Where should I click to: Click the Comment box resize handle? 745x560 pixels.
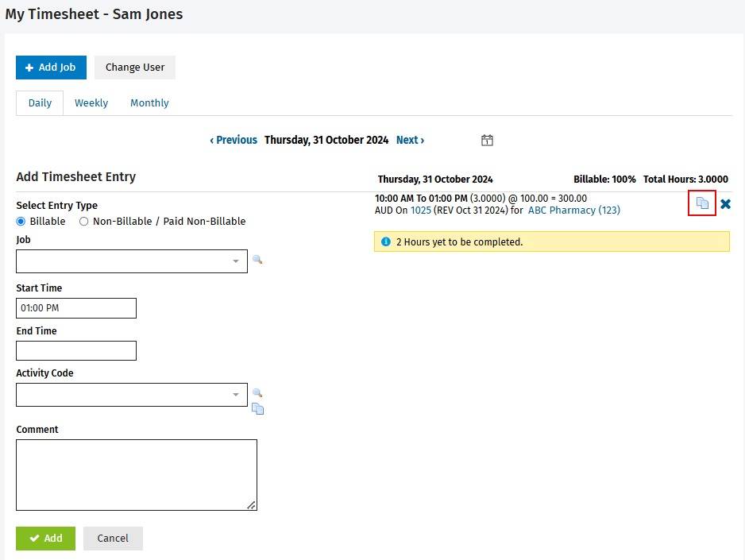coord(251,505)
